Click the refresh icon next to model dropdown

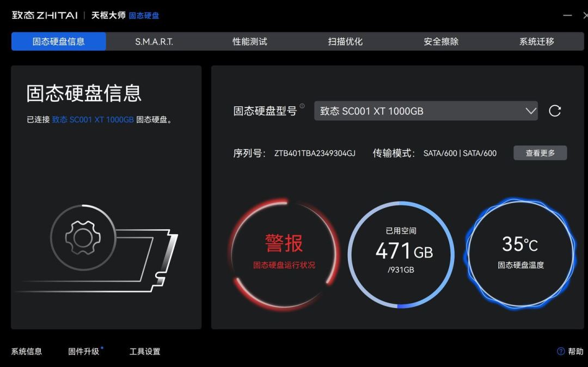pos(555,111)
